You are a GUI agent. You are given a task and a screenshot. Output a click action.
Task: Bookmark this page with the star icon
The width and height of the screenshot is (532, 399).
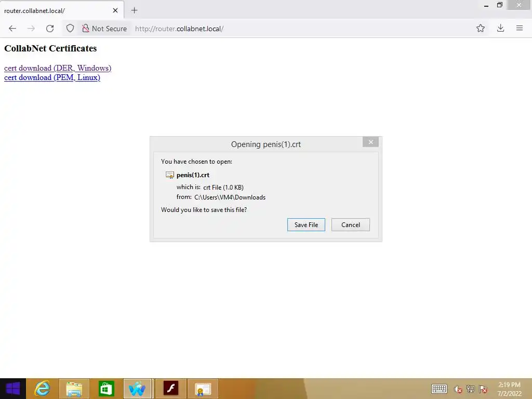point(481,28)
